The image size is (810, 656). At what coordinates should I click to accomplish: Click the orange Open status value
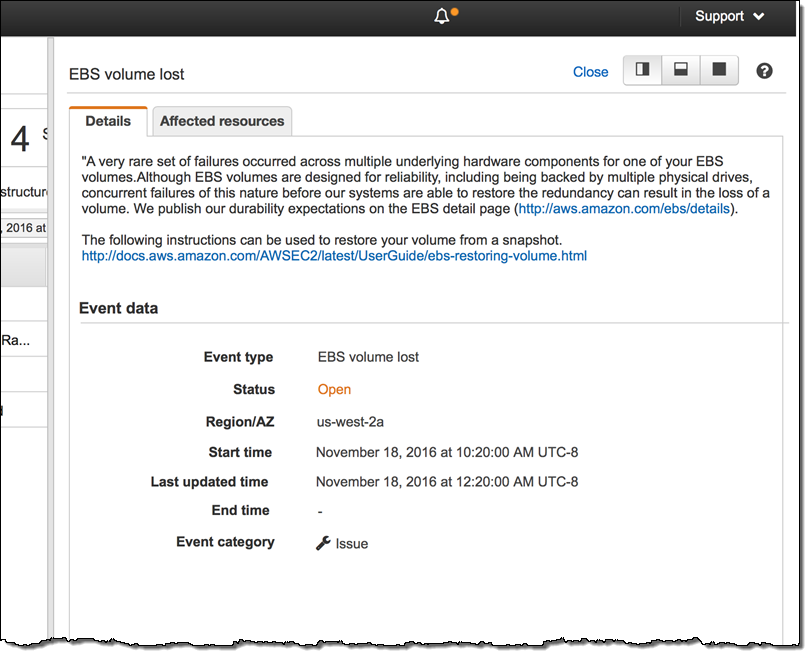(x=334, y=389)
